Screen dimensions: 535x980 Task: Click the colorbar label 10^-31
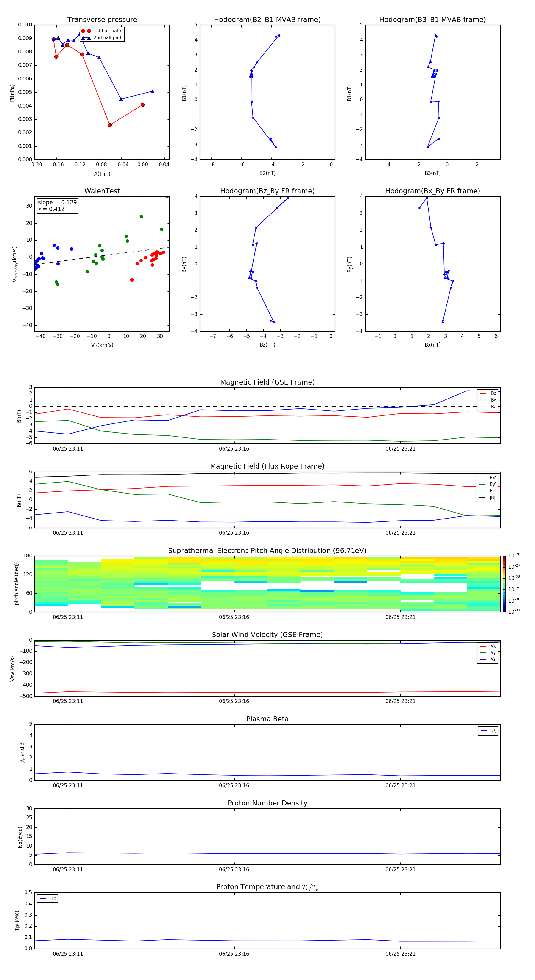(x=514, y=611)
